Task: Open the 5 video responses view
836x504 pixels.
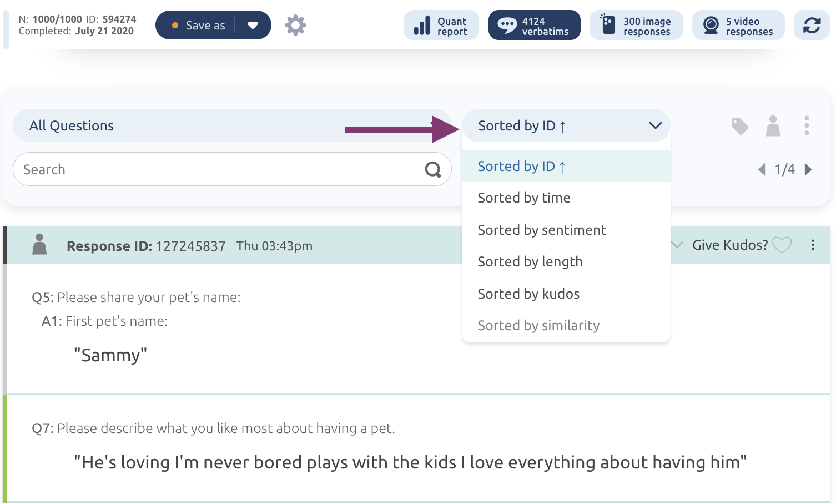Action: click(738, 26)
